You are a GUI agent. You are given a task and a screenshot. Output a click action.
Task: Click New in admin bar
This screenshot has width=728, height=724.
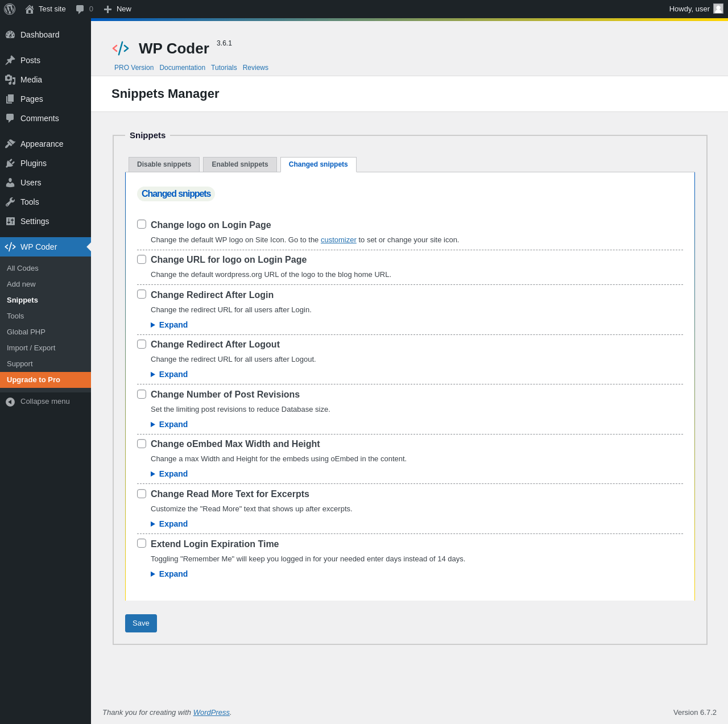coord(124,9)
